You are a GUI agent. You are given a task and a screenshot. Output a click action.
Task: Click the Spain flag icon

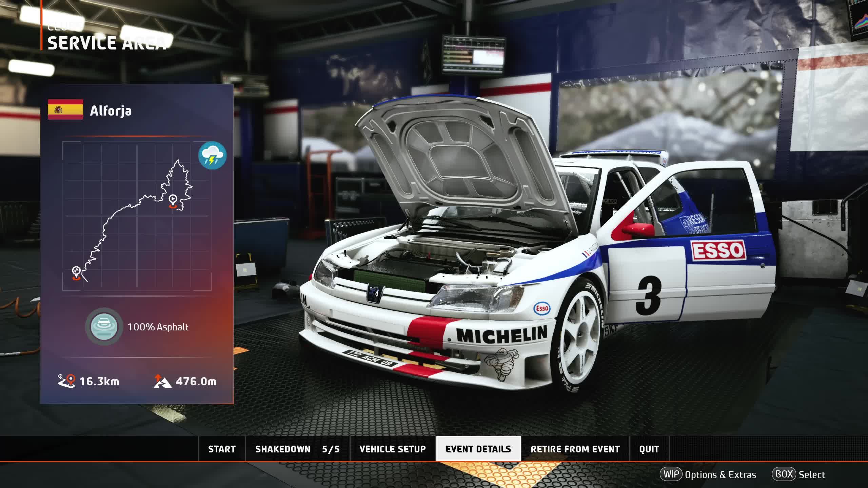coord(65,109)
